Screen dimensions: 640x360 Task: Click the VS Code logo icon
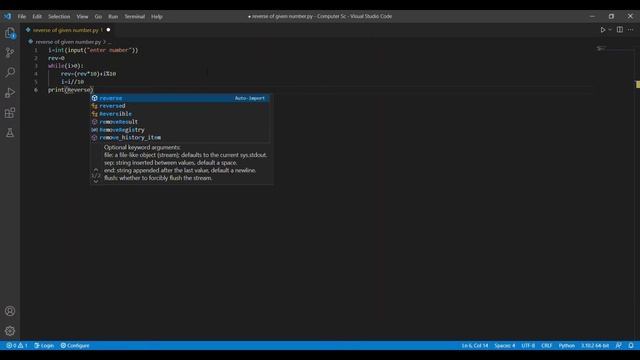[8, 16]
